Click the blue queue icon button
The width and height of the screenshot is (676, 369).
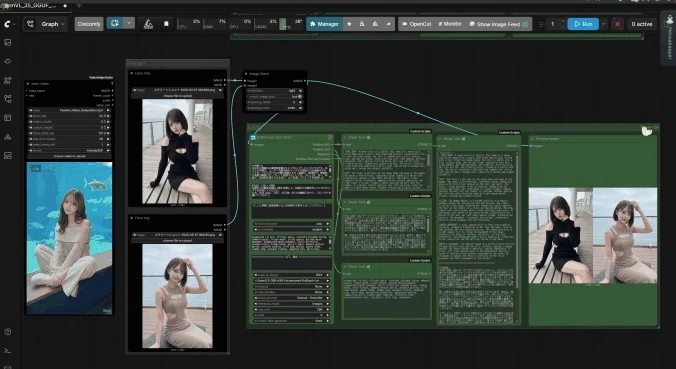coord(115,23)
